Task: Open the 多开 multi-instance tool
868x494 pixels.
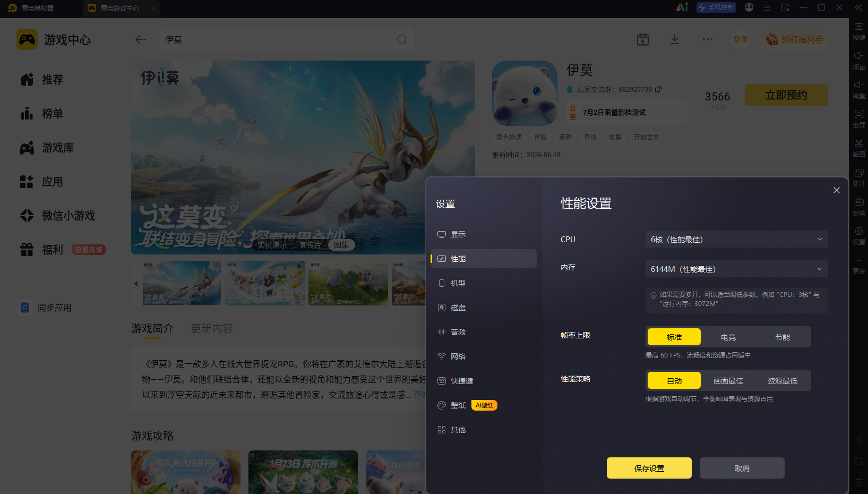Action: pyautogui.click(x=858, y=177)
